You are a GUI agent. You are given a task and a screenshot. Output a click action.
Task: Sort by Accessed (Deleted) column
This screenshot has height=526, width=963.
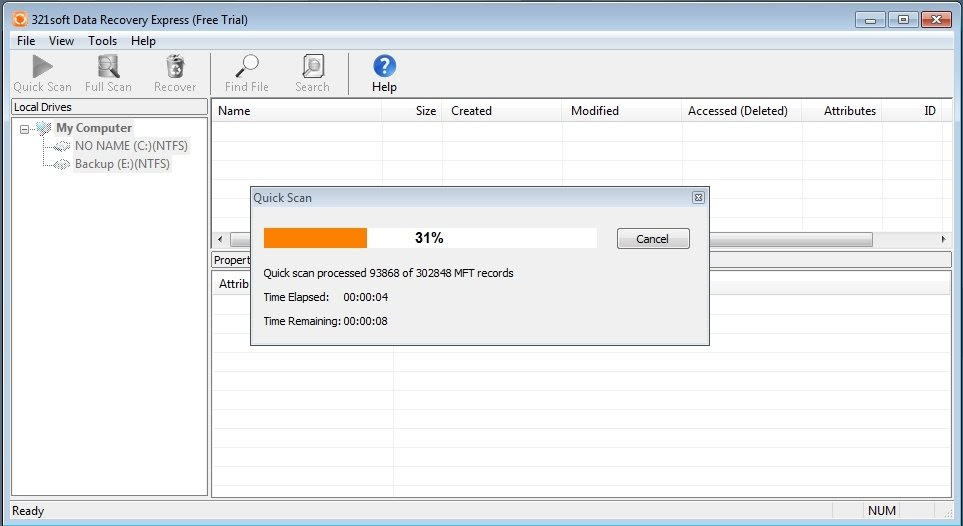[741, 111]
